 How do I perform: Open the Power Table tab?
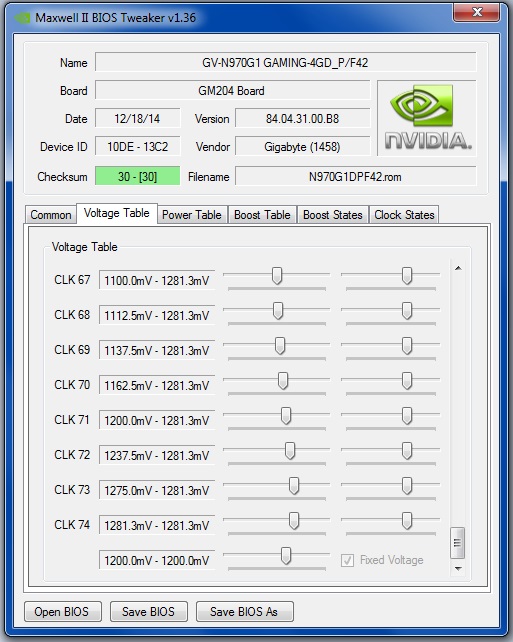(192, 215)
